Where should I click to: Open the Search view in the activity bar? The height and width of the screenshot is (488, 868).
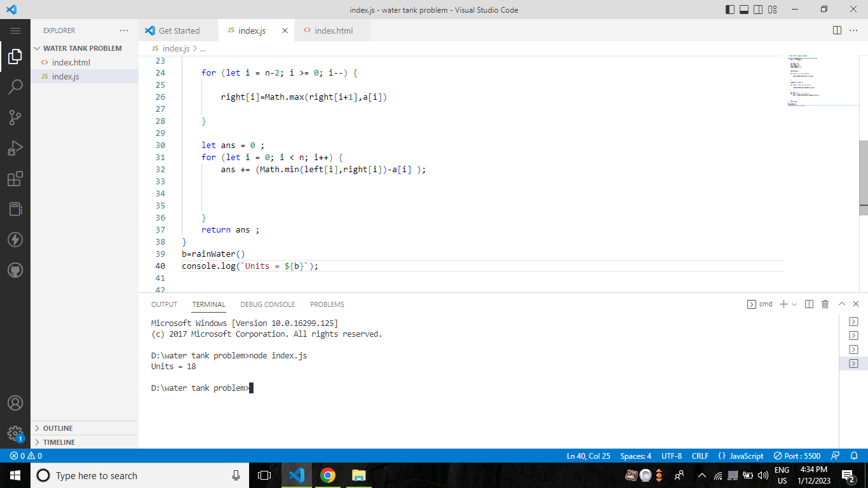15,87
